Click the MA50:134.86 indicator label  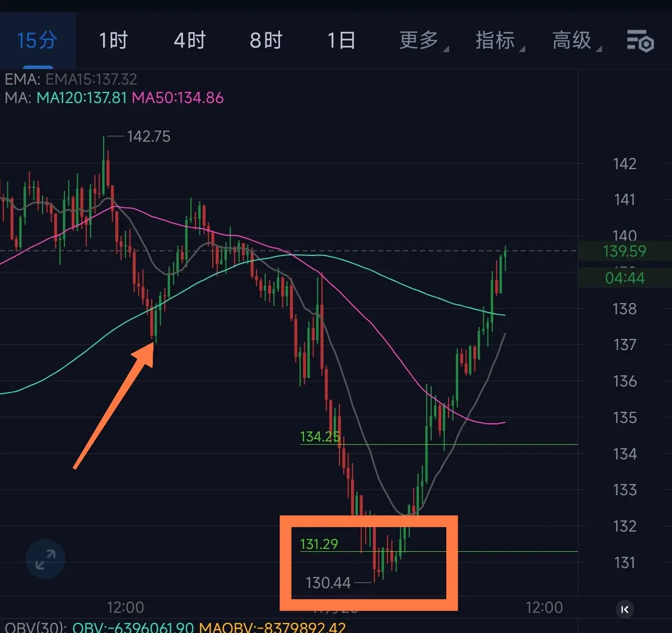coord(178,97)
